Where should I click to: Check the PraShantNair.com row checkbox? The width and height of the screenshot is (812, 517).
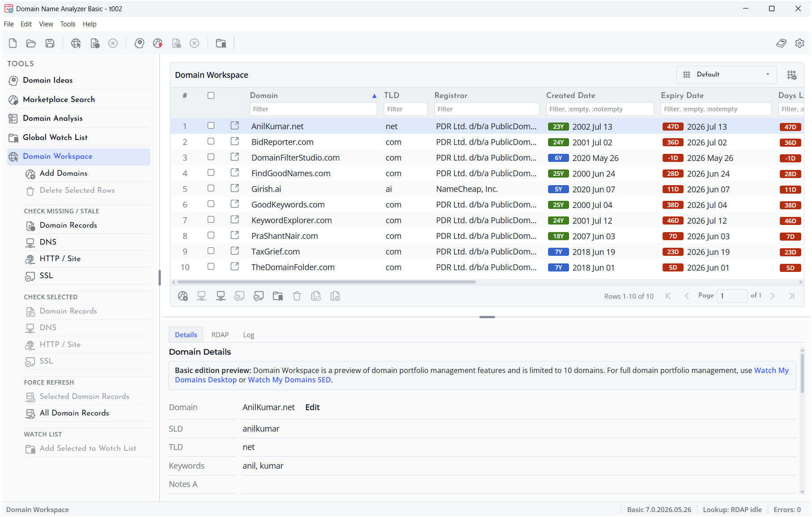211,235
